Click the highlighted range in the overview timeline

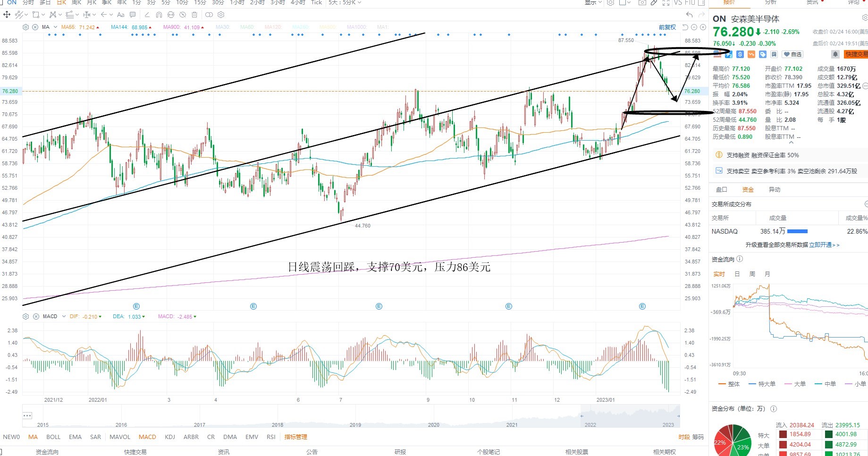[x=630, y=416]
